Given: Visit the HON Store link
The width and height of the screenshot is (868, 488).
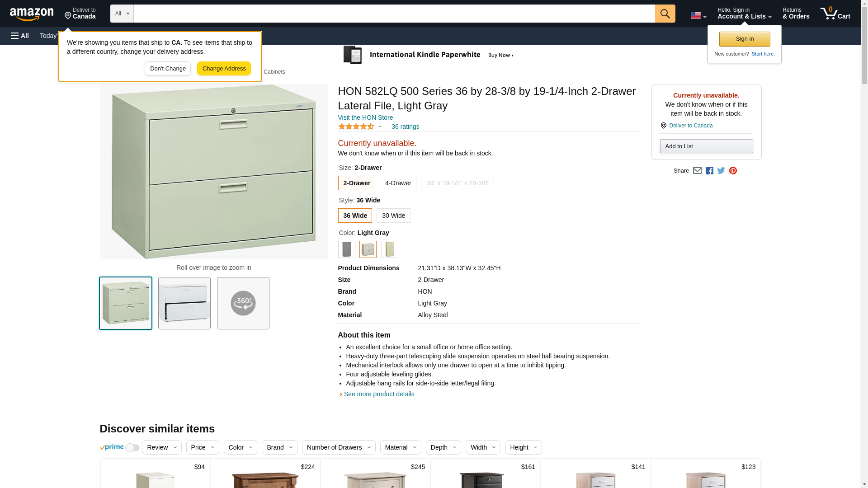Looking at the screenshot, I should [365, 117].
